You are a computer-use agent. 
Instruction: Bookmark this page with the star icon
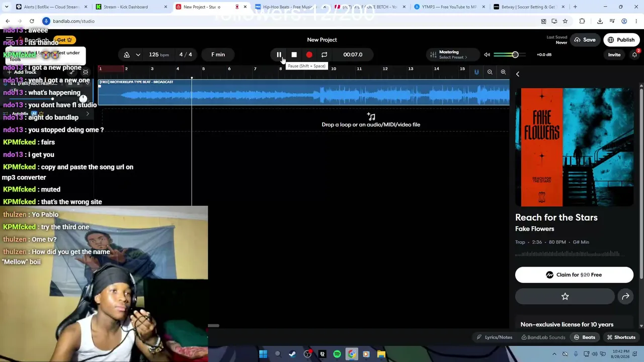[565, 21]
